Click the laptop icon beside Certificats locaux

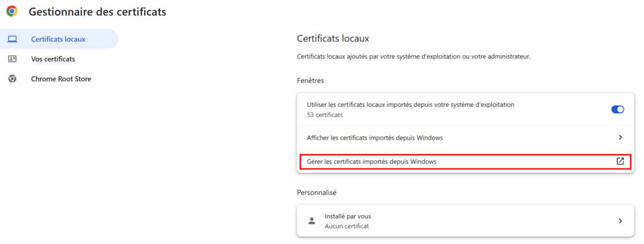[13, 40]
